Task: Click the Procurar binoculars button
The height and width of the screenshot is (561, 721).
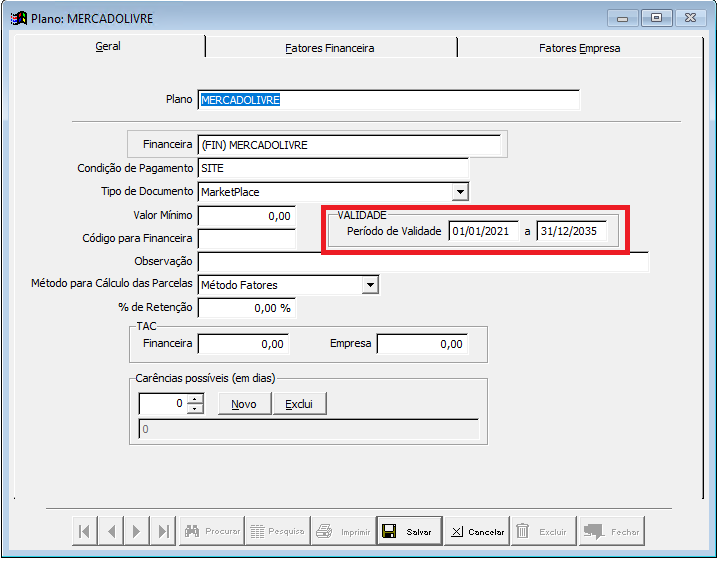Action: [211, 531]
